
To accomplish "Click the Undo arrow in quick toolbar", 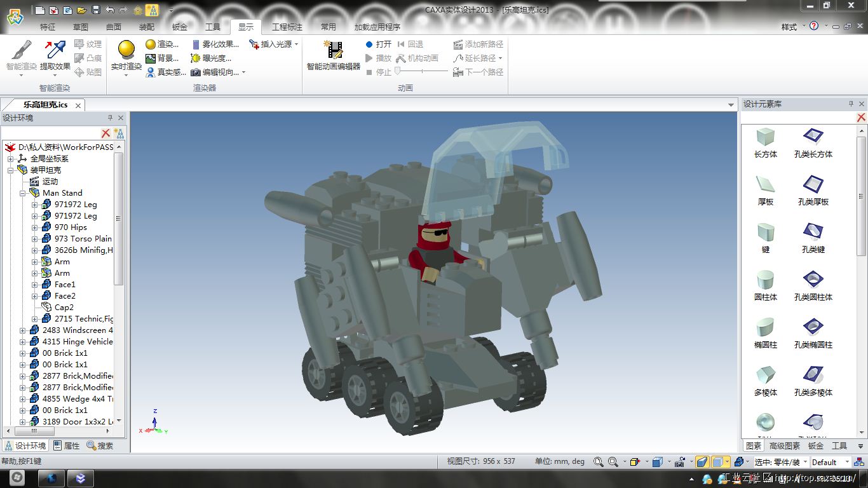I will click(110, 10).
